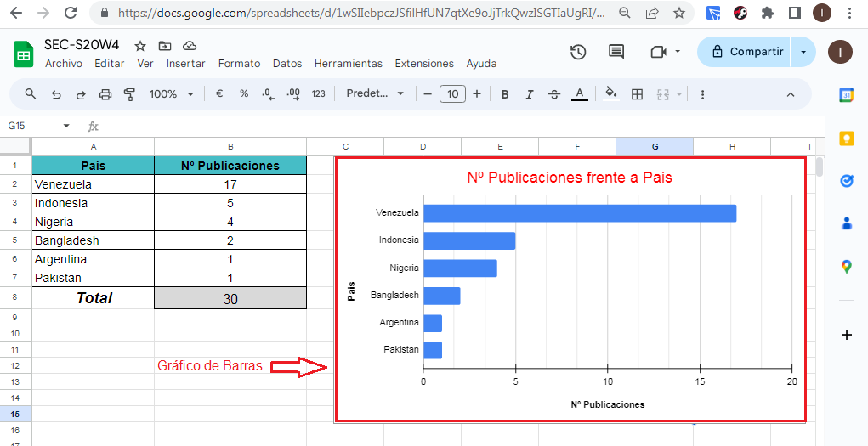Screen dimensions: 868x446
Task: Decrease decimal places
Action: tap(269, 94)
